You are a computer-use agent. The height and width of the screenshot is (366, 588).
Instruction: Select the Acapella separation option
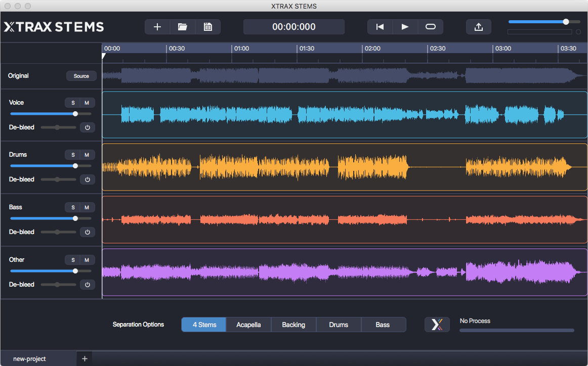click(248, 324)
